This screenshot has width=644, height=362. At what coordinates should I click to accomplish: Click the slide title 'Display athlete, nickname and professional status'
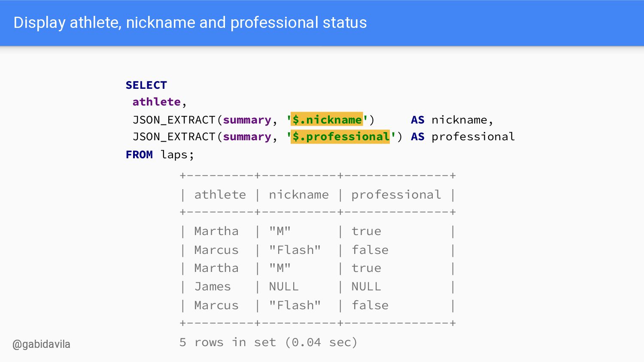click(x=190, y=23)
